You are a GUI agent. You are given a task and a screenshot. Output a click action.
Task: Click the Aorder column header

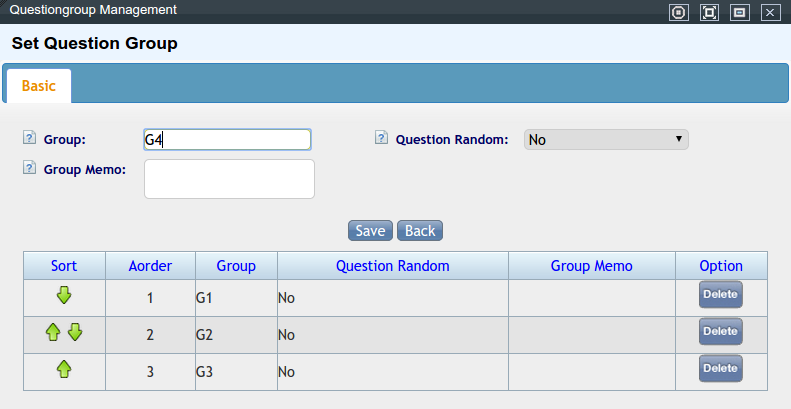click(150, 266)
